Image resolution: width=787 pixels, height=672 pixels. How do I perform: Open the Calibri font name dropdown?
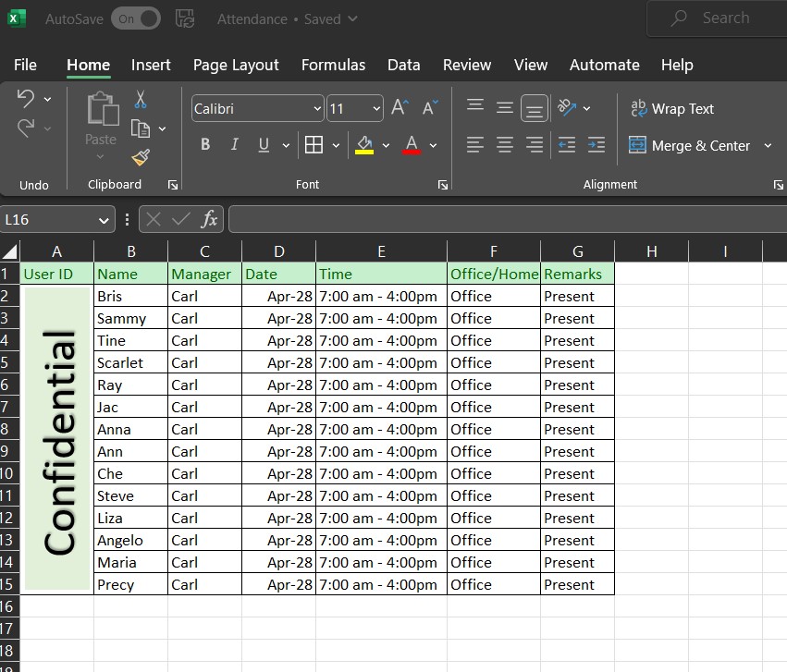(x=317, y=108)
